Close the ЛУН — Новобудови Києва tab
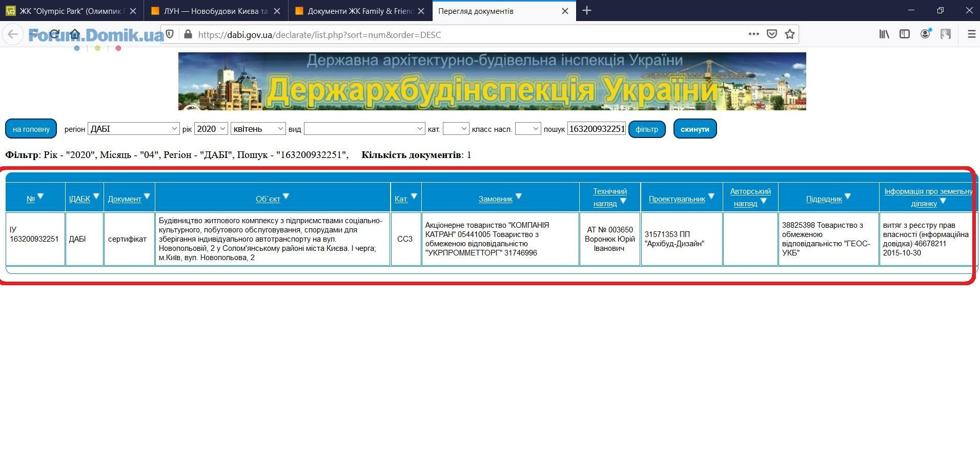This screenshot has height=473, width=980. pos(277,11)
